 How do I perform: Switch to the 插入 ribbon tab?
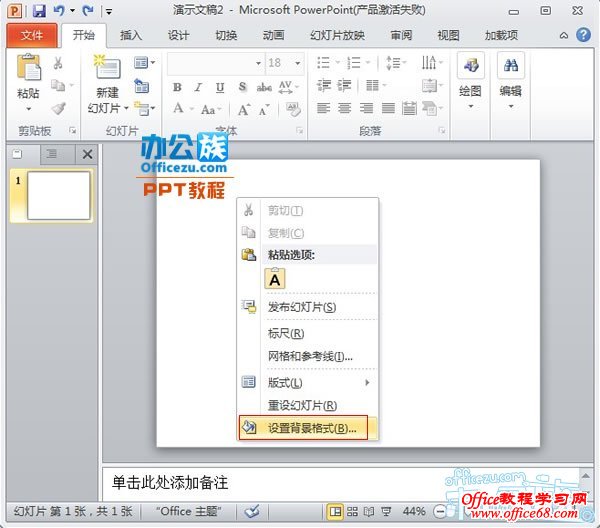pyautogui.click(x=131, y=35)
